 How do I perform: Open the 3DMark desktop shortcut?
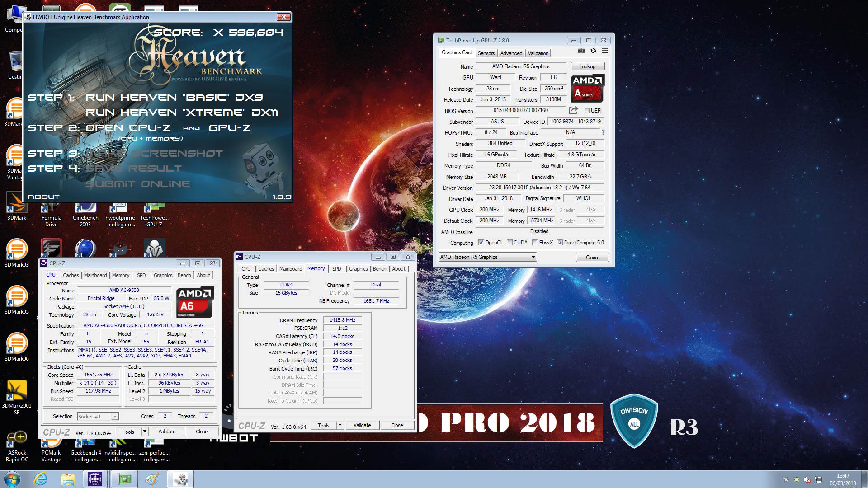tap(17, 206)
